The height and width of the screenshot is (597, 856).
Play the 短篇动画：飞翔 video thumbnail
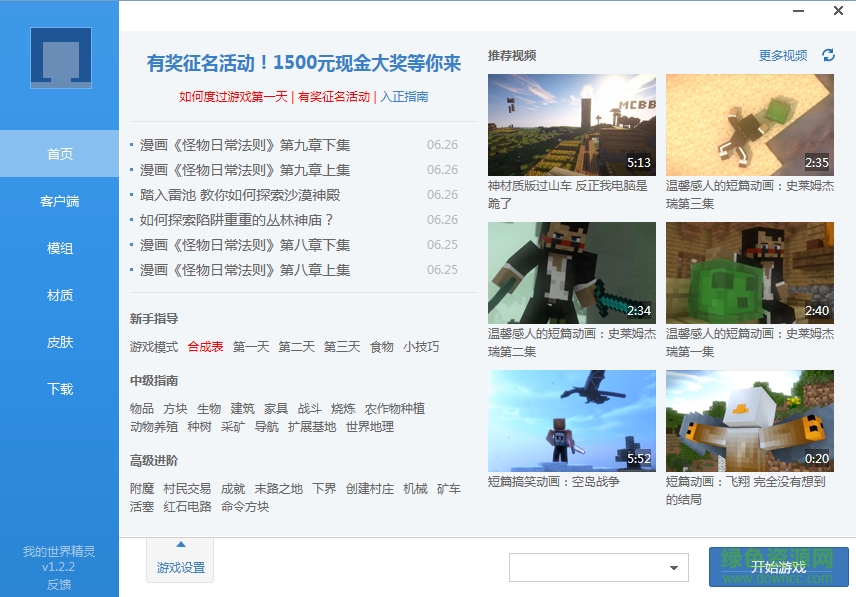point(749,418)
